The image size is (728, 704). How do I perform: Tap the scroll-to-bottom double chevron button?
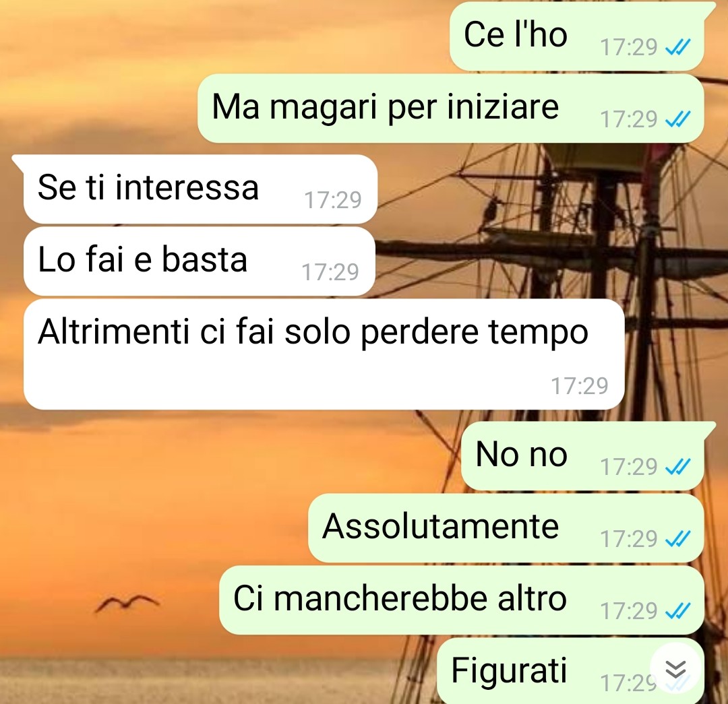pos(675,669)
